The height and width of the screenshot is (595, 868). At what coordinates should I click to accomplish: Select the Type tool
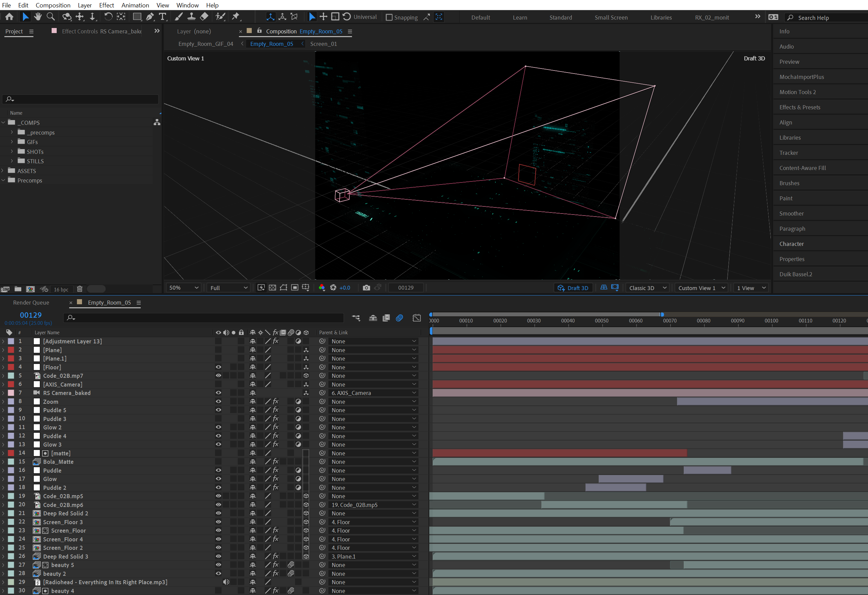click(162, 17)
